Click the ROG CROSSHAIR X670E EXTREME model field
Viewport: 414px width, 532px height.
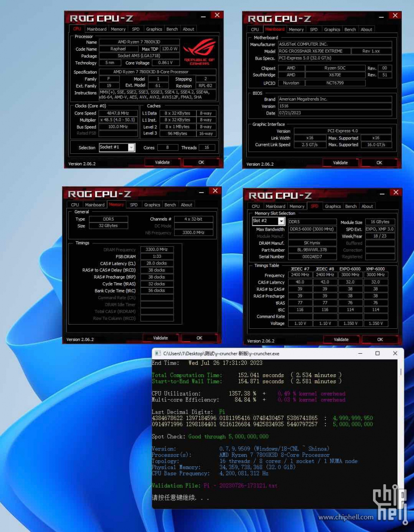(x=314, y=51)
